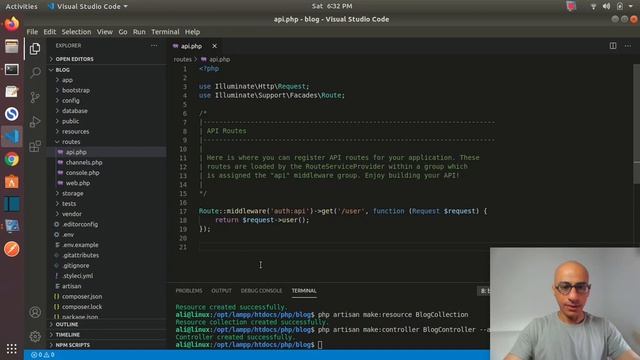The height and width of the screenshot is (360, 640).
Task: Click Activities in the top bar
Action: point(21,6)
